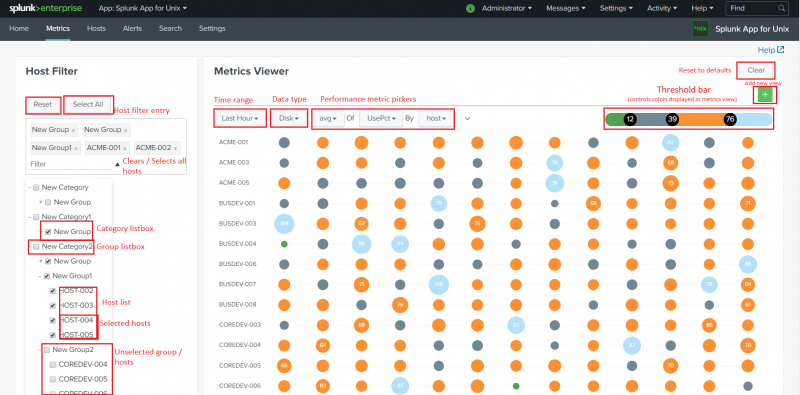Click the 63 bubble in COREDEV-006 row
800x395 pixels.
(322, 386)
